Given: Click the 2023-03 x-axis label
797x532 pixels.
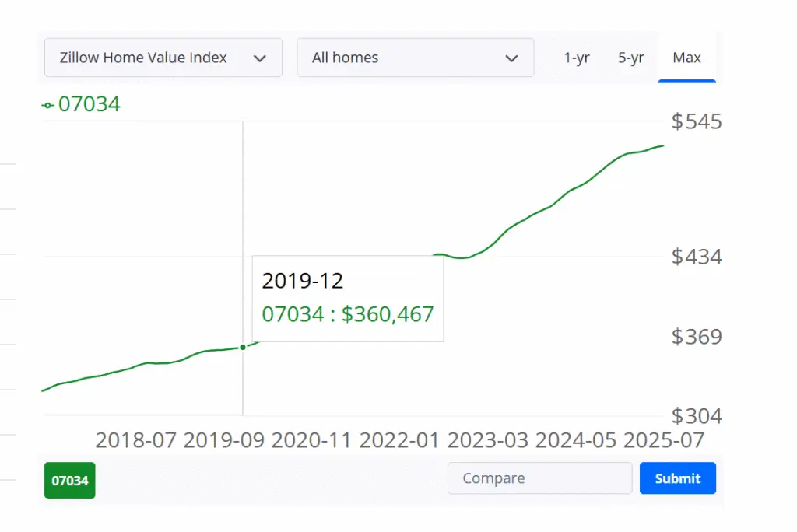Looking at the screenshot, I should tap(489, 440).
